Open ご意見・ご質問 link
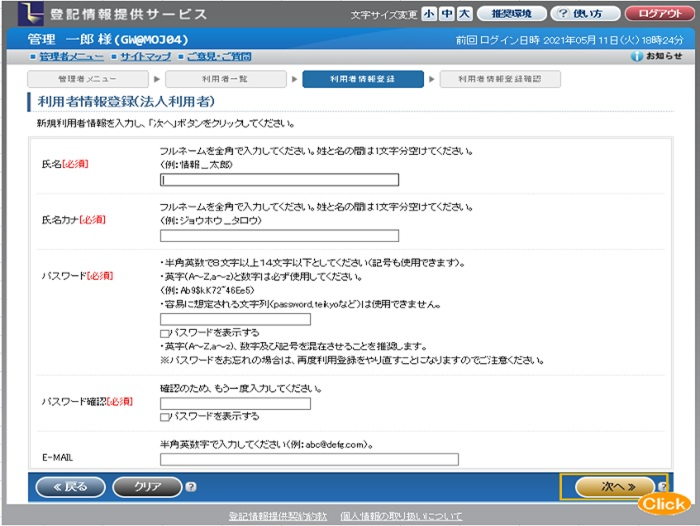The width and height of the screenshot is (700, 526). click(x=219, y=57)
